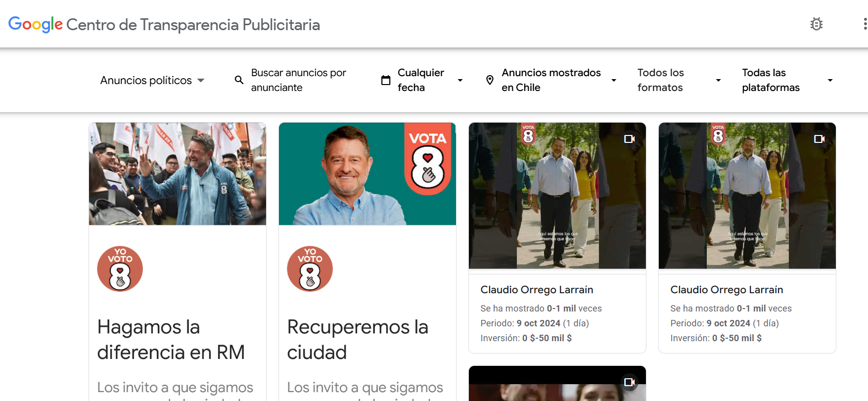Click the Los invito a que sigamos text under Hagamos
Viewport: 868px width, 401px height.
175,388
